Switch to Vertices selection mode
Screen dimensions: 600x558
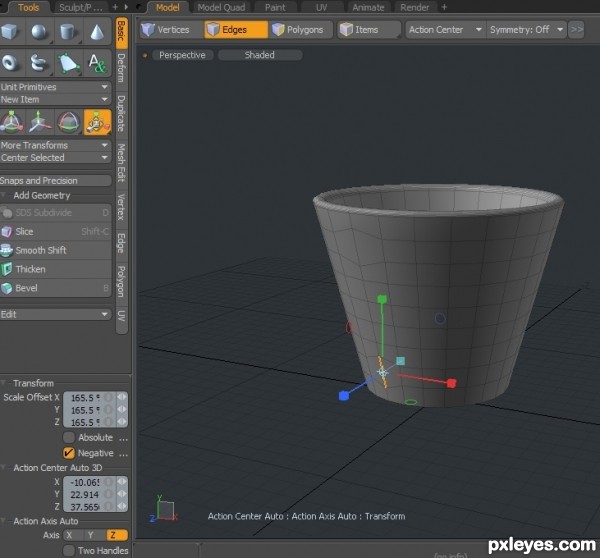click(x=170, y=29)
